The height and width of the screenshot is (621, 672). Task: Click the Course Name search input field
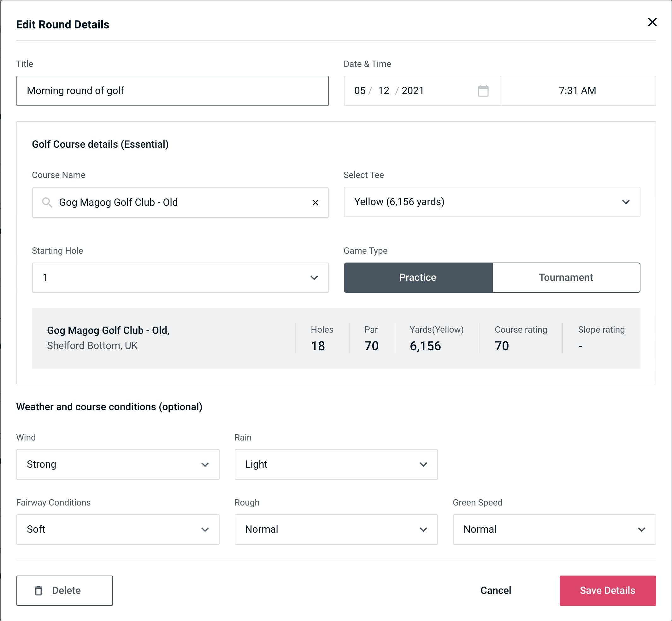click(x=180, y=202)
